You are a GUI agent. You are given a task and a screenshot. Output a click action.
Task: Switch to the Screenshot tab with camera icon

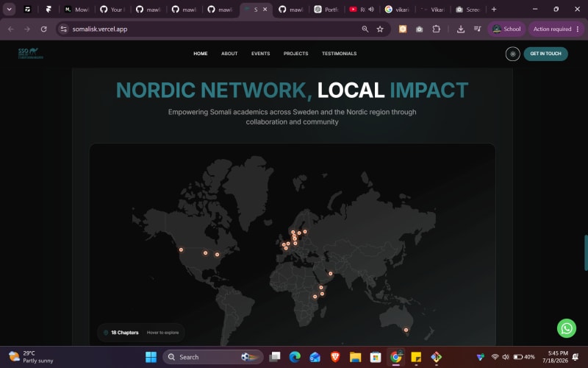468,10
